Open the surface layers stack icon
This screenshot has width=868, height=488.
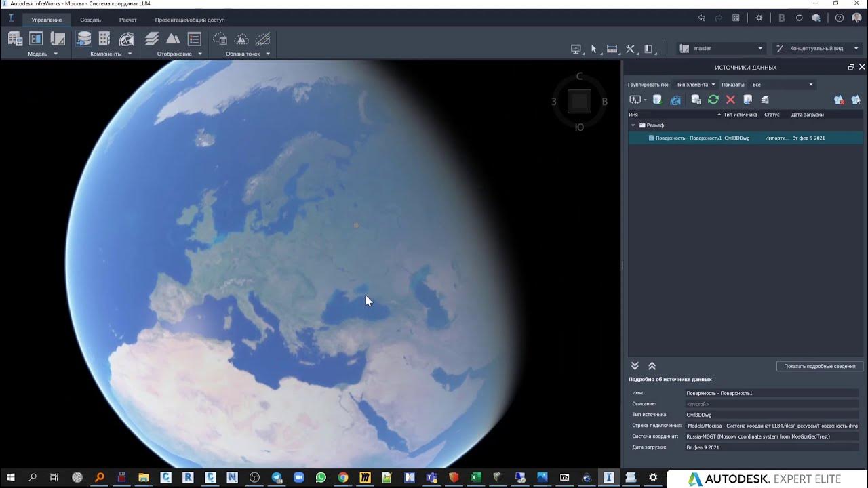[152, 39]
